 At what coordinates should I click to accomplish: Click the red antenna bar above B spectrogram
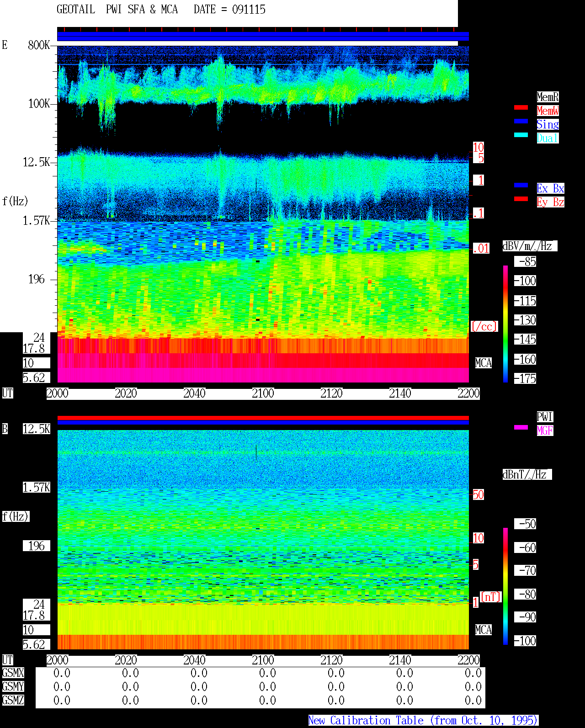coord(263,418)
